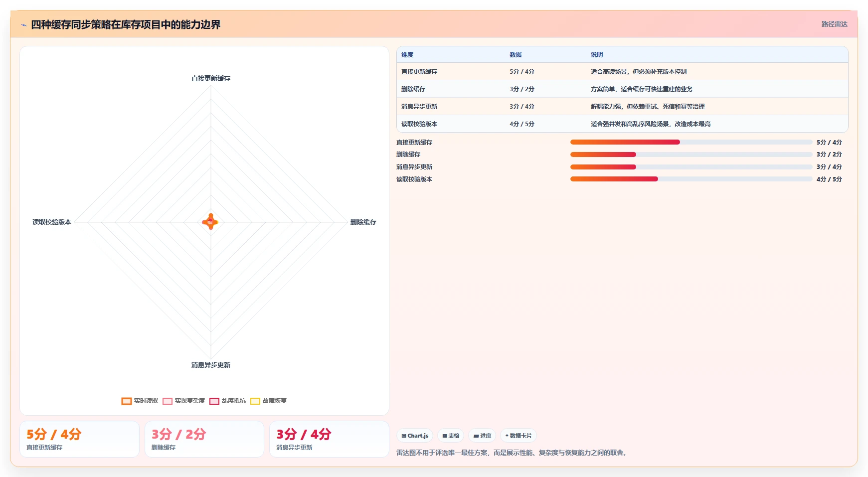This screenshot has height=477, width=868.
Task: Click the small icon before the page title
Action: [x=23, y=25]
